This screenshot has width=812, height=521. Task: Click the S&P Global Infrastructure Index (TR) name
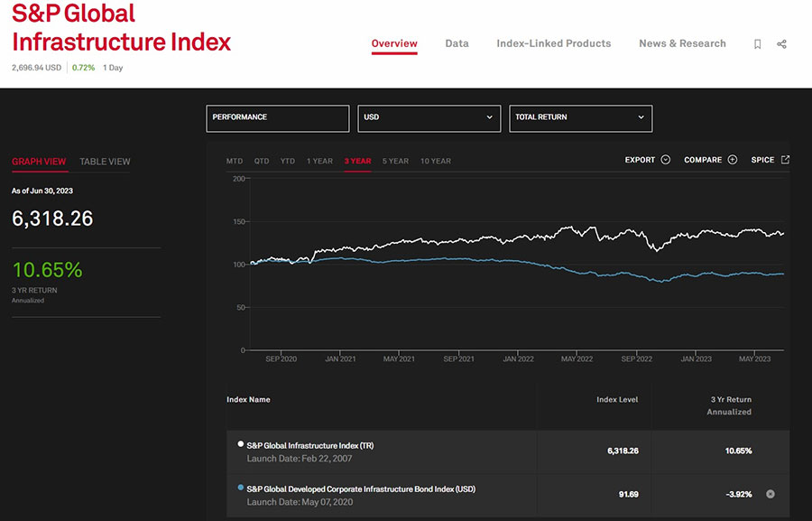tap(309, 445)
